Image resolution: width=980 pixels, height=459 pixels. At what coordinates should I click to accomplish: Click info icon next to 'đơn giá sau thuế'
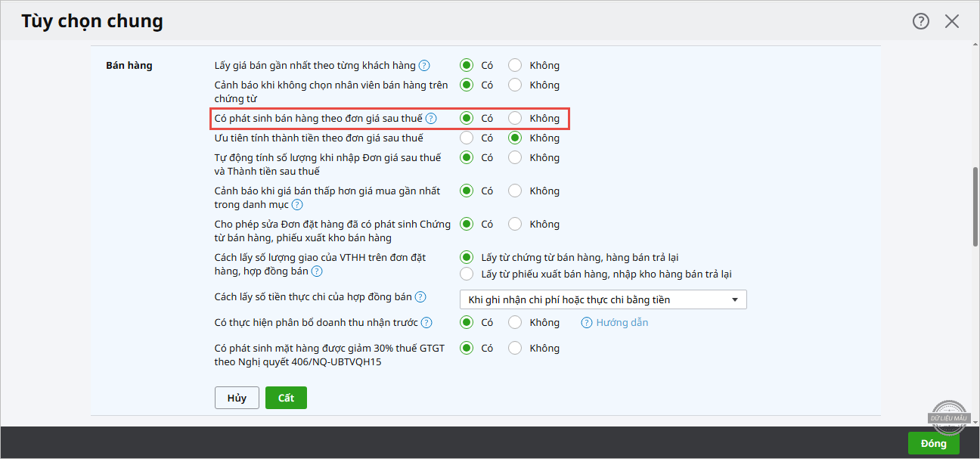pos(431,119)
